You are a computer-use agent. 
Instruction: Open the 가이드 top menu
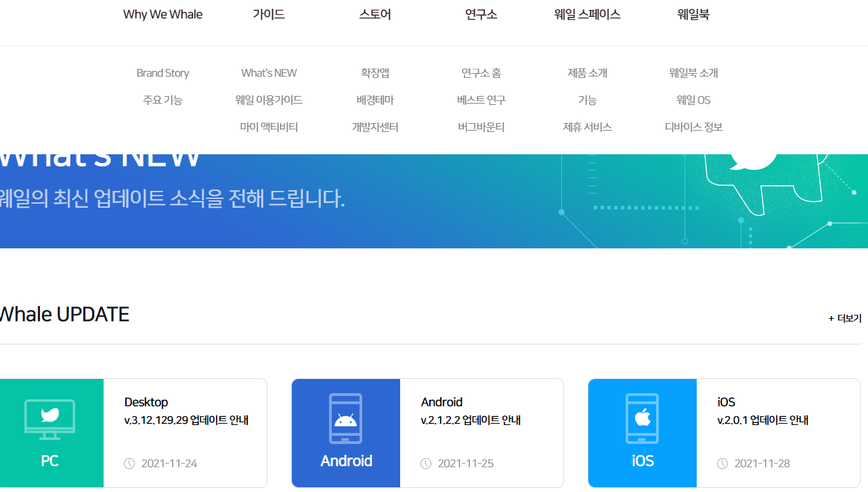tap(269, 14)
